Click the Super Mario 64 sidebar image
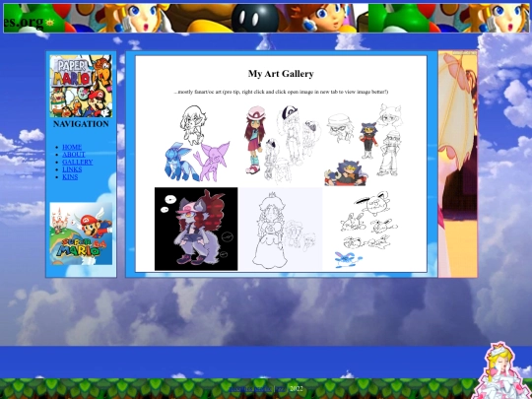 tap(81, 233)
